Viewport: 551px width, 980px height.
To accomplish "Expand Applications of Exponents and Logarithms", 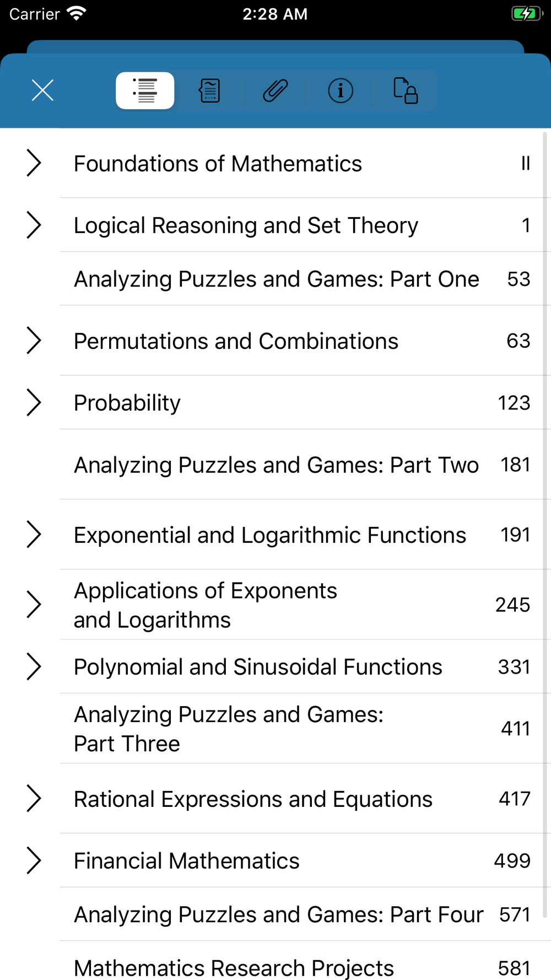I will tap(34, 605).
